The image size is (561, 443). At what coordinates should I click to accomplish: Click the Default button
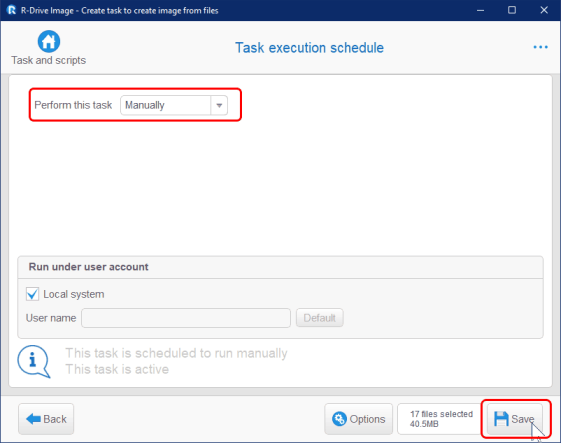(319, 318)
